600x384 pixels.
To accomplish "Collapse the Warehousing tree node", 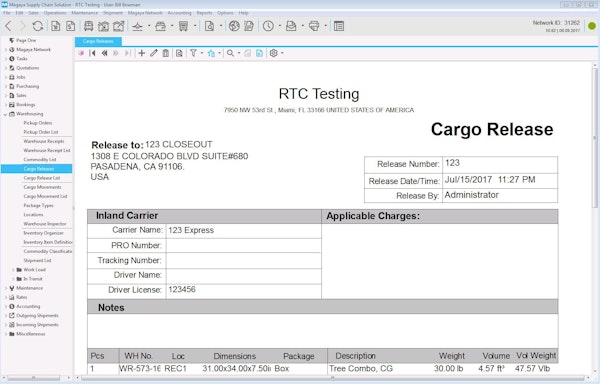I will tap(5, 114).
